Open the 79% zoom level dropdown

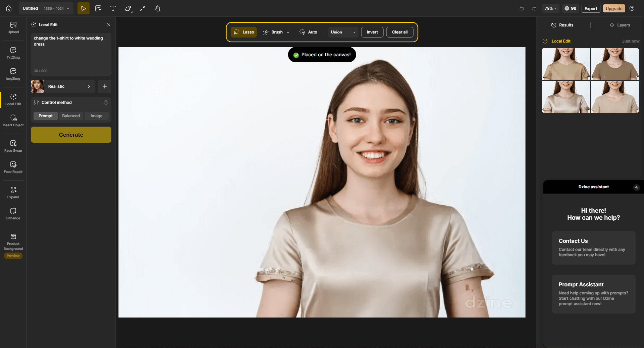click(x=550, y=8)
